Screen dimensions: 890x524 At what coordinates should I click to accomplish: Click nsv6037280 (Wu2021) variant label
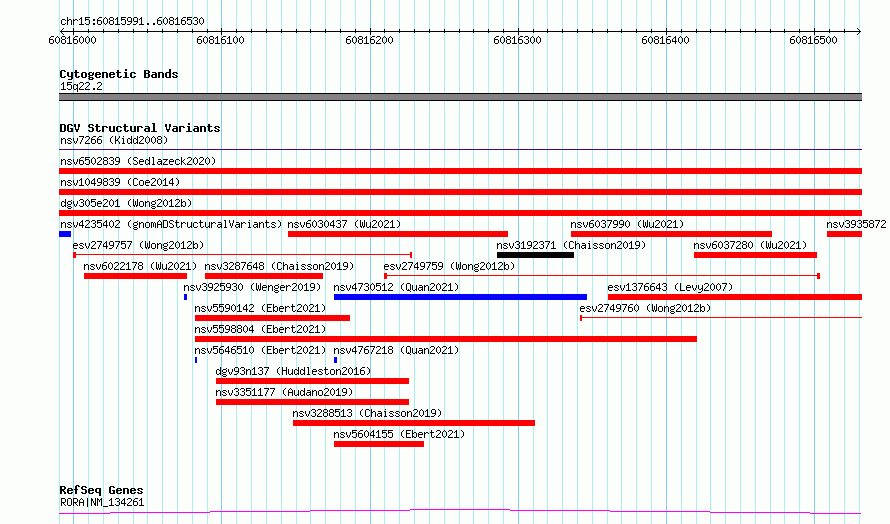pos(750,245)
